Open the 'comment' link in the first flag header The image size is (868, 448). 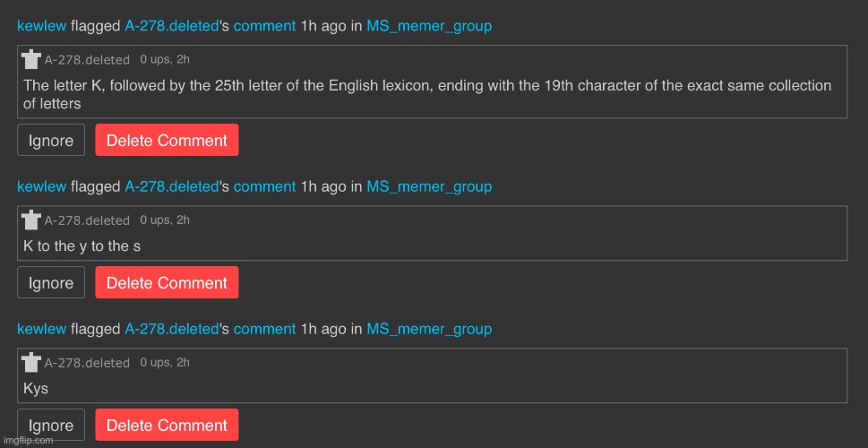coord(264,25)
